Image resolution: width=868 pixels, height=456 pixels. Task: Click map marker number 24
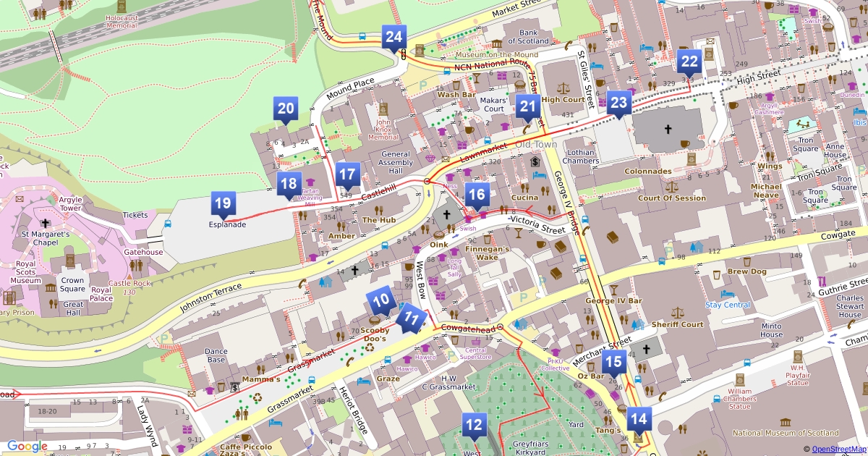pyautogui.click(x=394, y=38)
